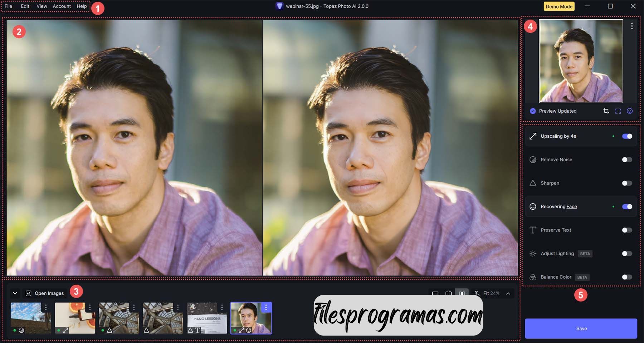This screenshot has height=343, width=644.
Task: Select side-by-side comparison view mode
Action: tap(462, 293)
